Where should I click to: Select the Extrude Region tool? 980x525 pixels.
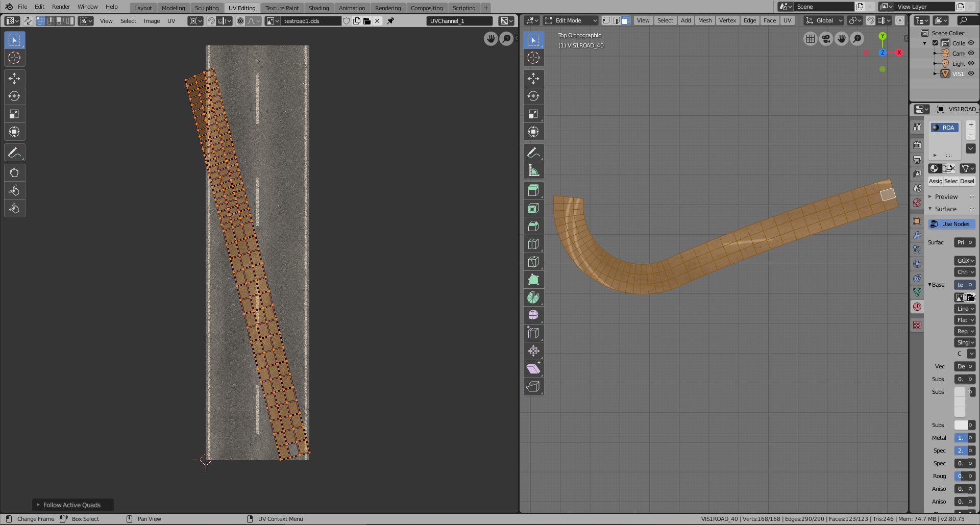click(x=533, y=190)
